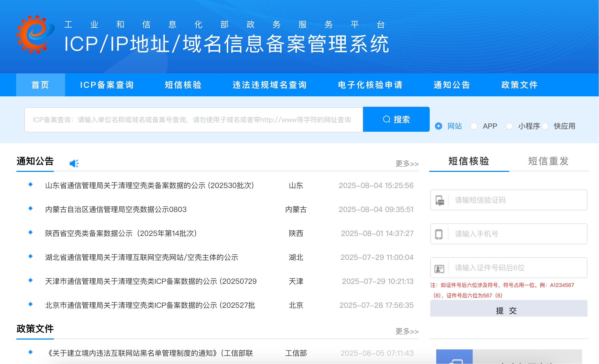Click the ID card icon in the certificate field

pyautogui.click(x=439, y=268)
